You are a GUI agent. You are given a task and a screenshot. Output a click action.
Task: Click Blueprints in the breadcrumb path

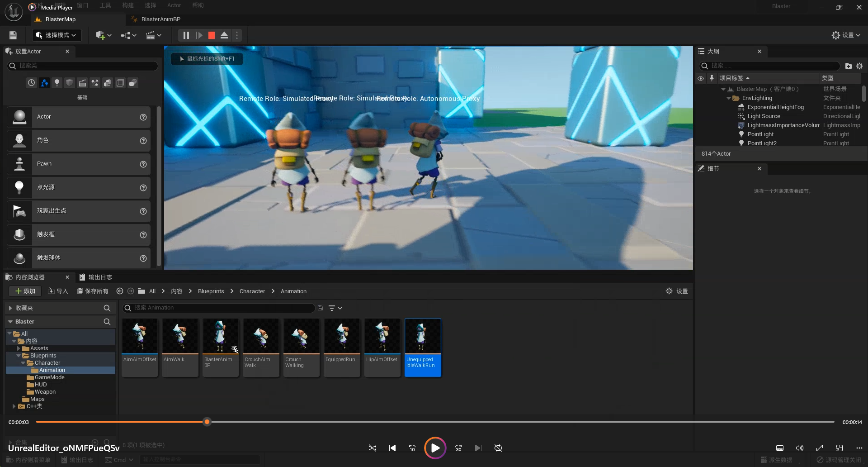211,291
